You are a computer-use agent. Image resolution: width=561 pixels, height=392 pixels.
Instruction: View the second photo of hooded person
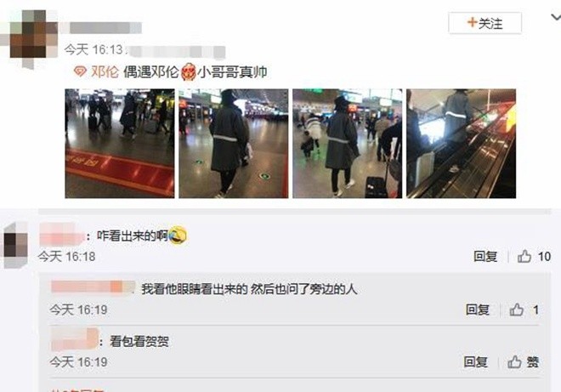(233, 143)
